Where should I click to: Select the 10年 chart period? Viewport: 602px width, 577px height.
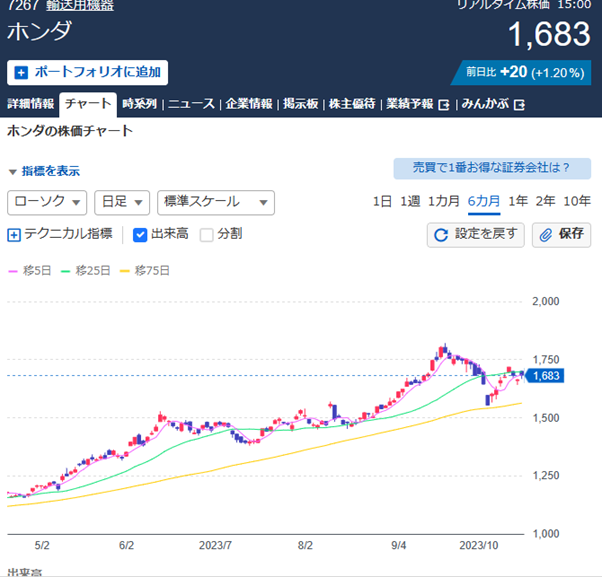[x=577, y=201]
